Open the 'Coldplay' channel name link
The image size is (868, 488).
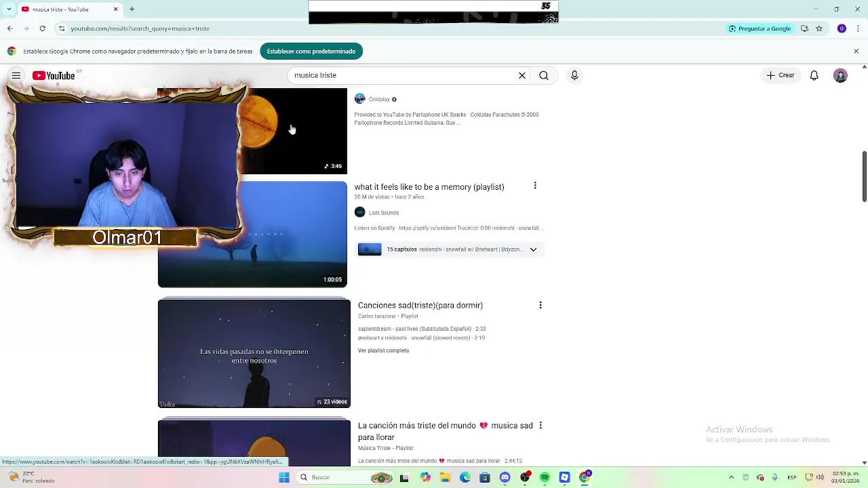coord(379,100)
